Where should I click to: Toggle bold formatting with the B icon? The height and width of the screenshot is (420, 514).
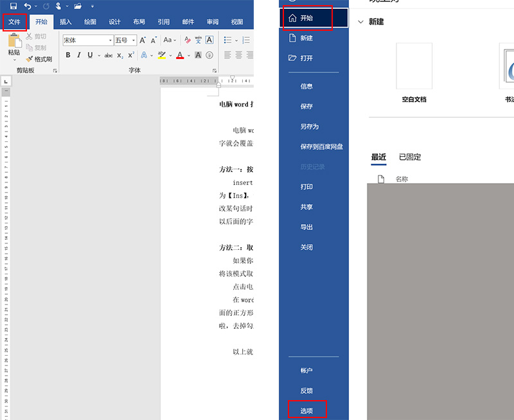tap(67, 53)
